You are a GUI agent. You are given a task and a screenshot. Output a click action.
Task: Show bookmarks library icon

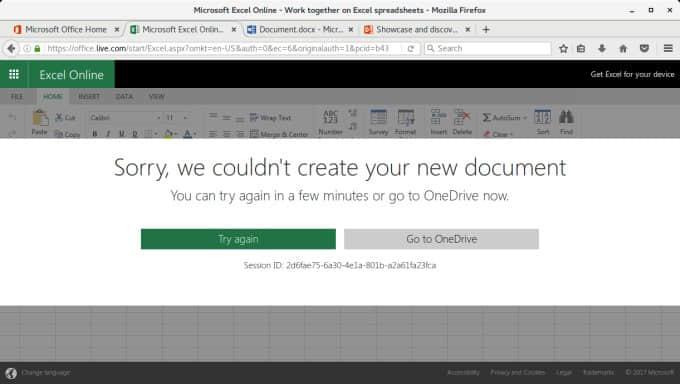pos(581,48)
